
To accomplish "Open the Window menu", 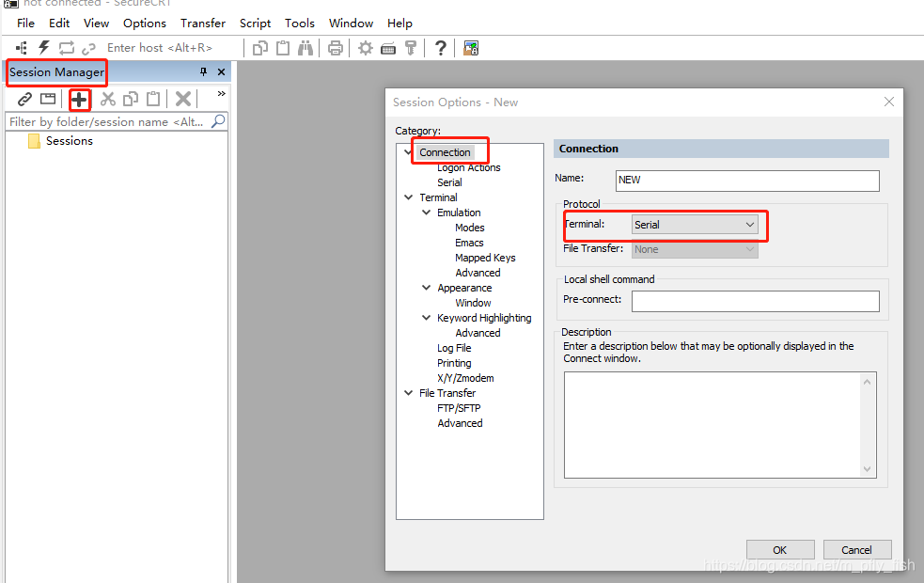I will click(x=351, y=24).
